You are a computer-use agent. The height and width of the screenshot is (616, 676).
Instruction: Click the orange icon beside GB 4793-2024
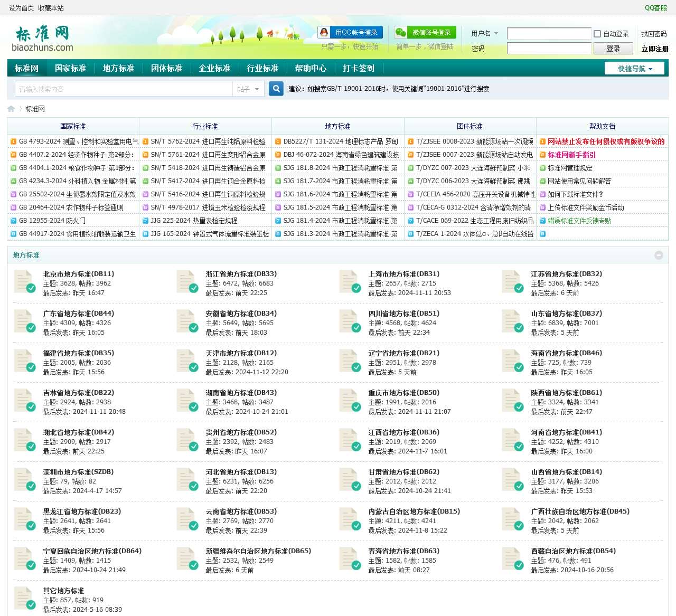coord(13,141)
